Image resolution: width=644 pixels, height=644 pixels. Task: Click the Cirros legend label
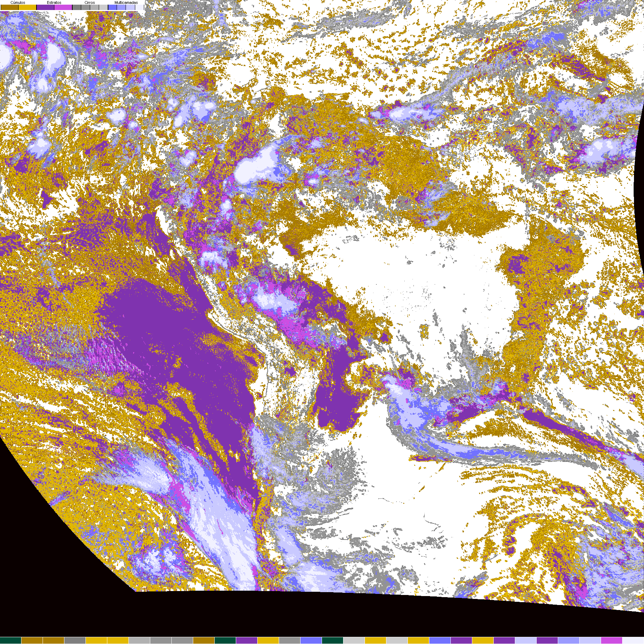tap(90, 3)
